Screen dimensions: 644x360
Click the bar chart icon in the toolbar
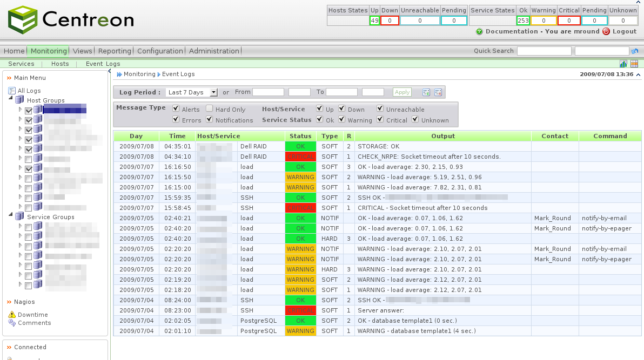point(623,64)
